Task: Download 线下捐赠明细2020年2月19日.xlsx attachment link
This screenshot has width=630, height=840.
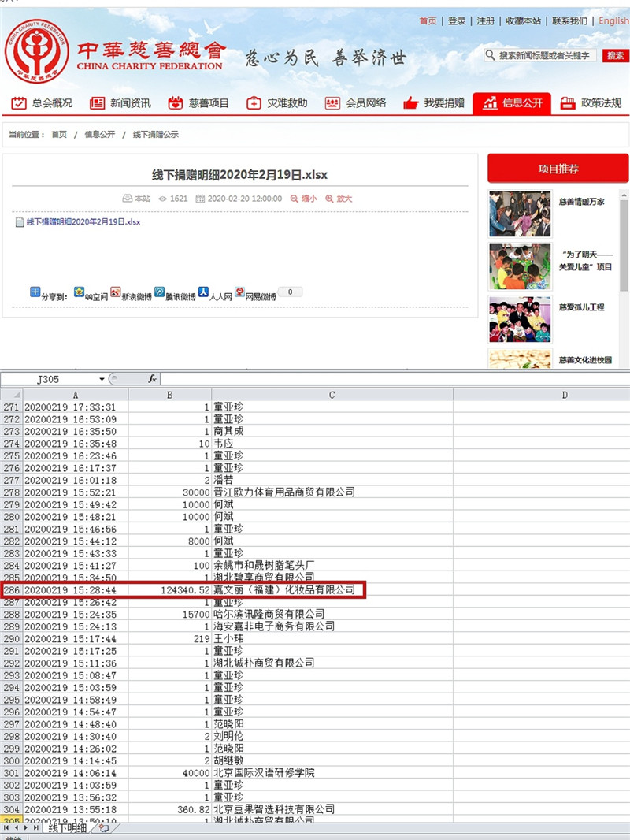Action: tap(83, 221)
